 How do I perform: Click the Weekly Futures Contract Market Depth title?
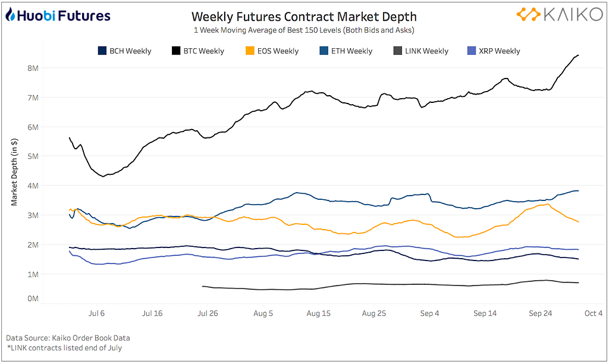coord(304,17)
